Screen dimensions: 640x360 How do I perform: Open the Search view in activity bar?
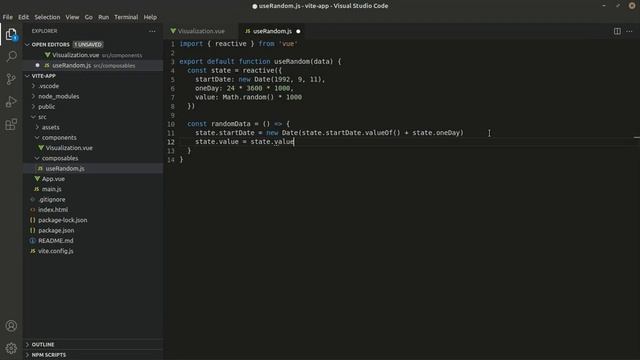pyautogui.click(x=11, y=56)
